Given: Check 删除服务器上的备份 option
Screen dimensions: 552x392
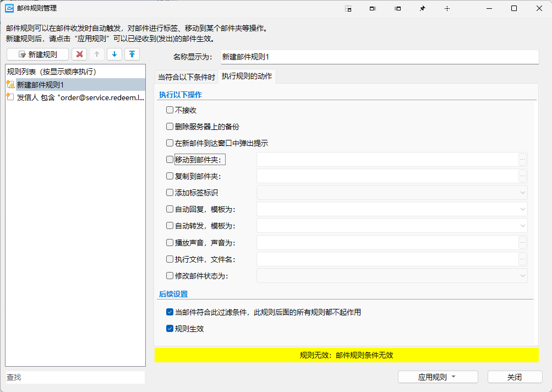Looking at the screenshot, I should click(170, 127).
